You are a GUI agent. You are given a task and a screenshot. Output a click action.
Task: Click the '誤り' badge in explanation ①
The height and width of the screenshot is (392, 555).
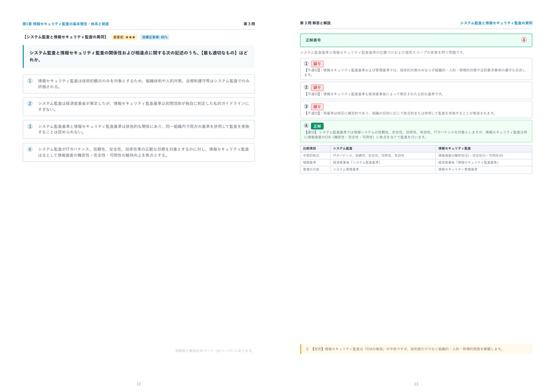317,64
